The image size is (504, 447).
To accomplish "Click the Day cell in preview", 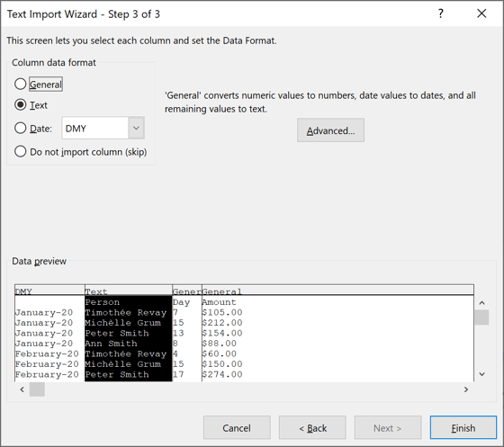I will (181, 302).
